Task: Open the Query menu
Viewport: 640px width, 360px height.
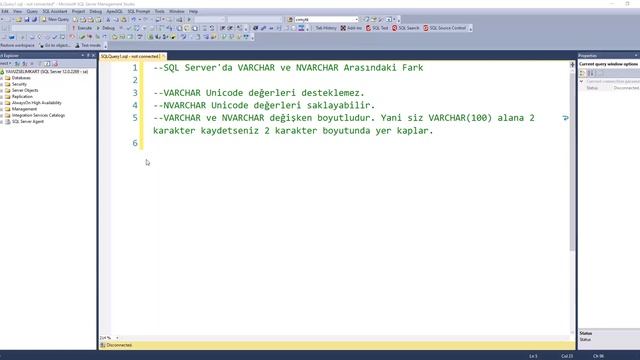Action: [x=32, y=11]
